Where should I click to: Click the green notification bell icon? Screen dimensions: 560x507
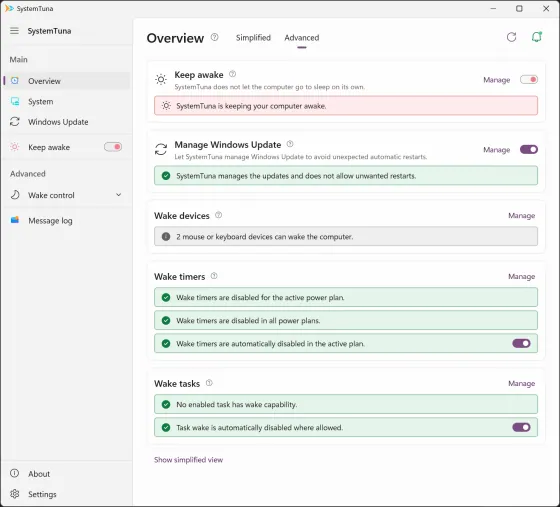point(536,37)
